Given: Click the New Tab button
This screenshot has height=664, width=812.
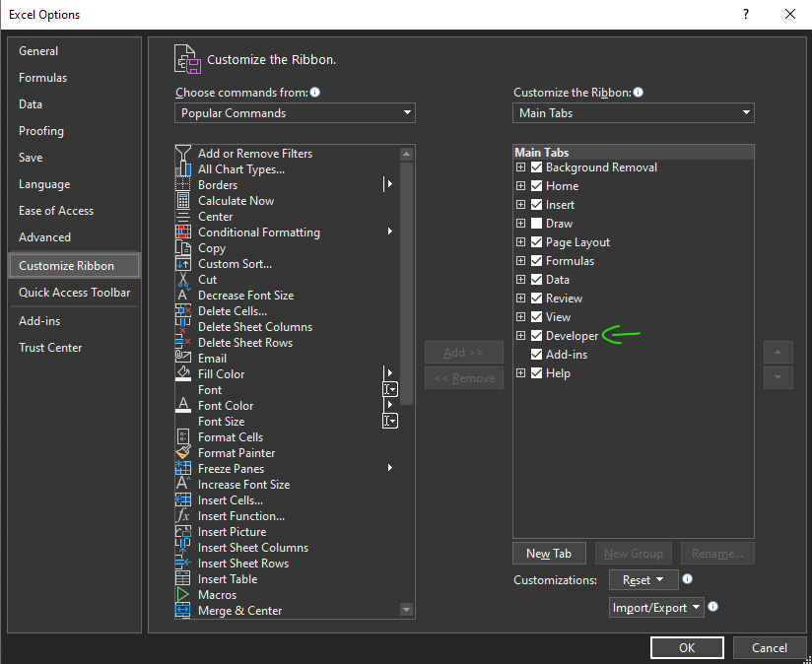Looking at the screenshot, I should point(549,554).
